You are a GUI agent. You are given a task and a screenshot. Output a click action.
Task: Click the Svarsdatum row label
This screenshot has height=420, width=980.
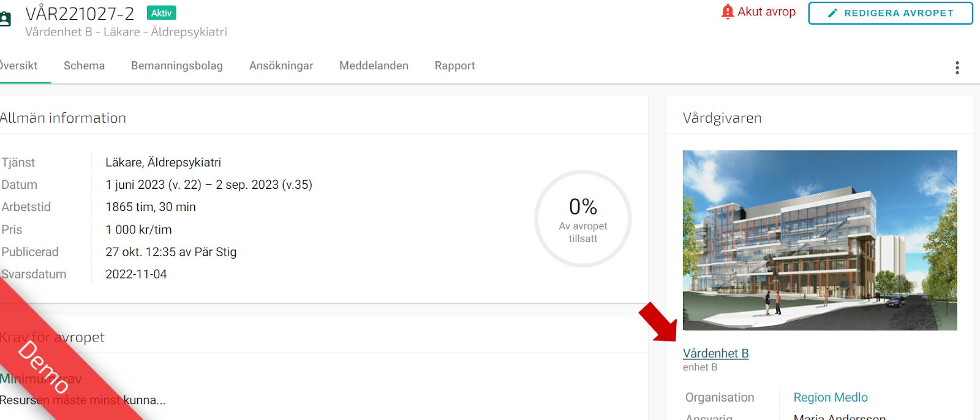pos(34,274)
